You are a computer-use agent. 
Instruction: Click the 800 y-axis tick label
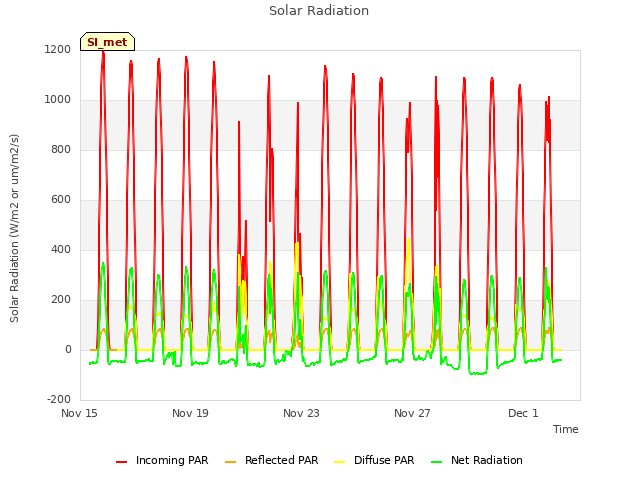click(61, 149)
